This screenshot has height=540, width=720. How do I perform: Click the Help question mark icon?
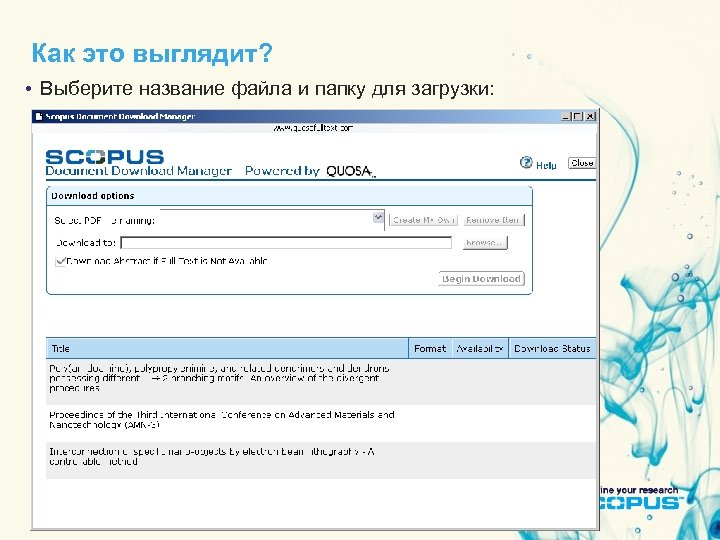coord(526,163)
